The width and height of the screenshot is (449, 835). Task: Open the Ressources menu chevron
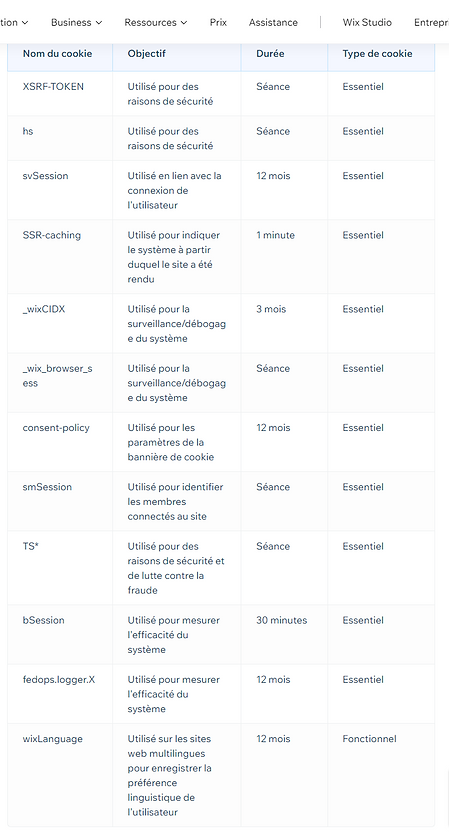[x=184, y=23]
